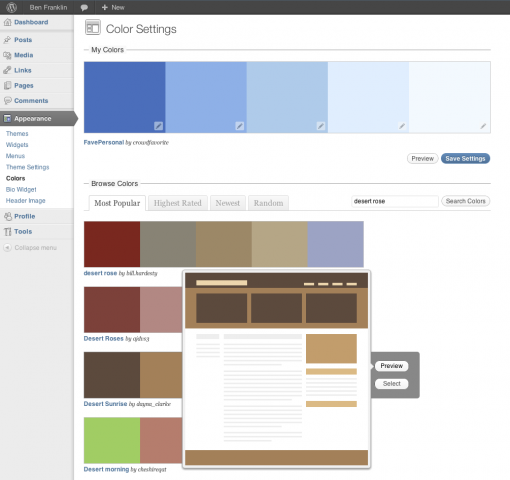The height and width of the screenshot is (480, 510).
Task: Open the Bio Widget submenu link
Action: [21, 189]
